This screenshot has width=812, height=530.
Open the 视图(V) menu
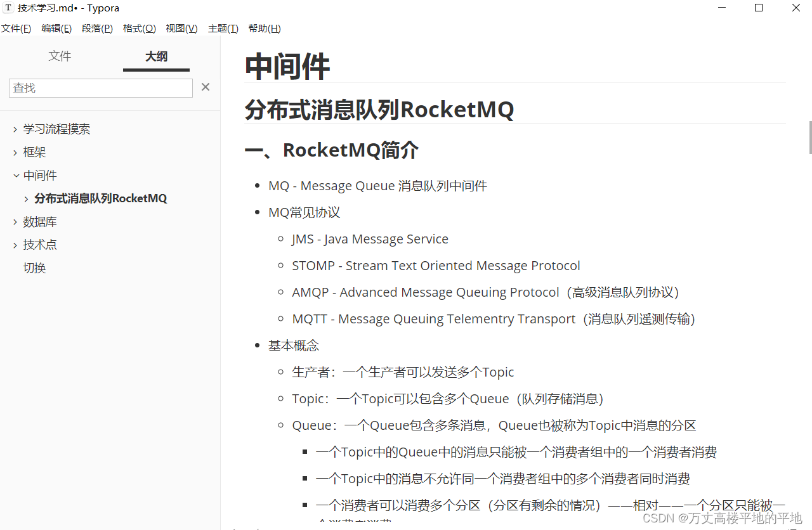click(181, 29)
